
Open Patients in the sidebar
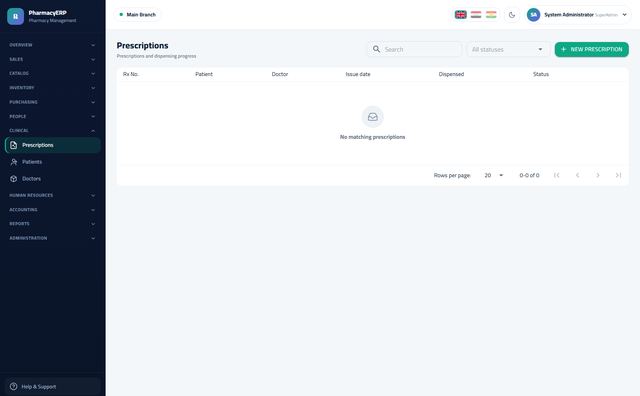(x=53, y=162)
